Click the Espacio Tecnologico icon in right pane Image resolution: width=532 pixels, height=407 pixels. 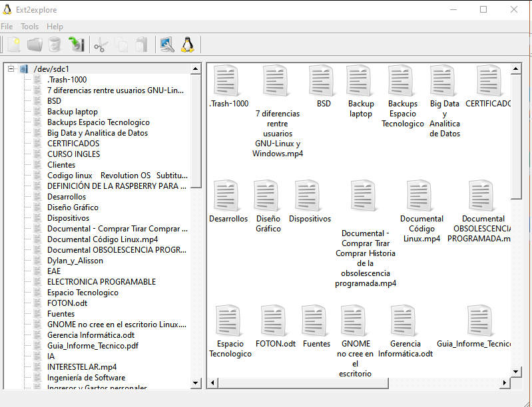[x=228, y=321]
